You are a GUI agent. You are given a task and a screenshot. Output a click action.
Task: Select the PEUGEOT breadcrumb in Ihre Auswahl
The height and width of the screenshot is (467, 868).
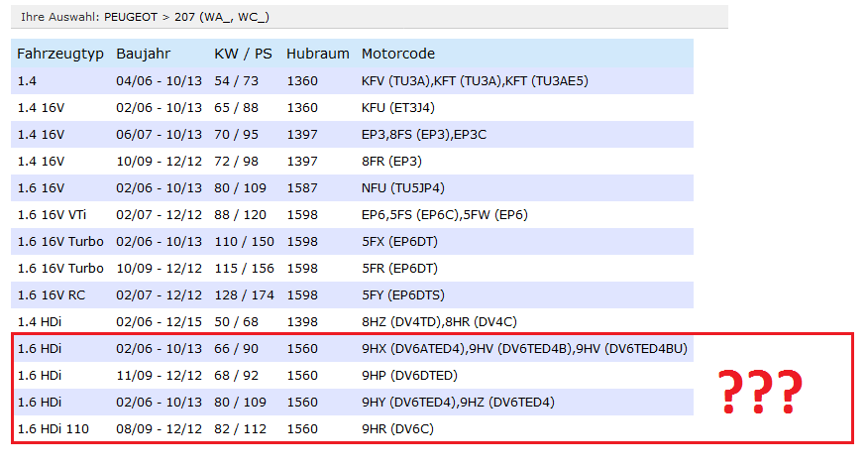click(128, 17)
